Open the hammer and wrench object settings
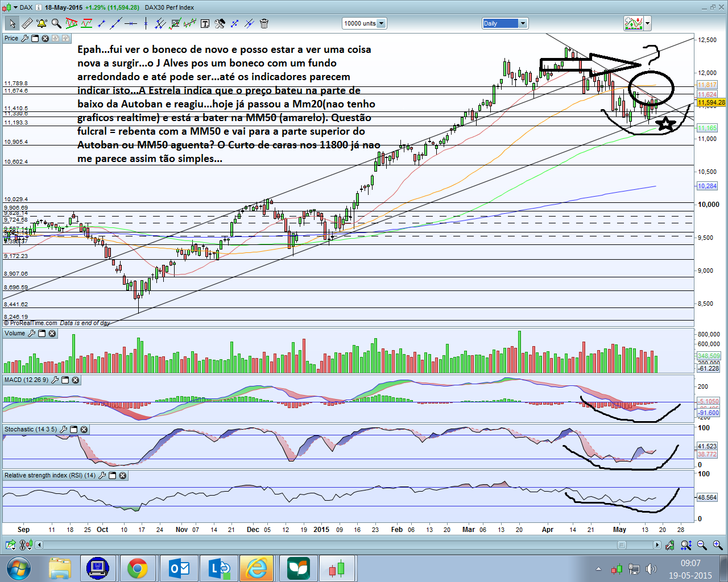The image size is (728, 582). click(220, 23)
